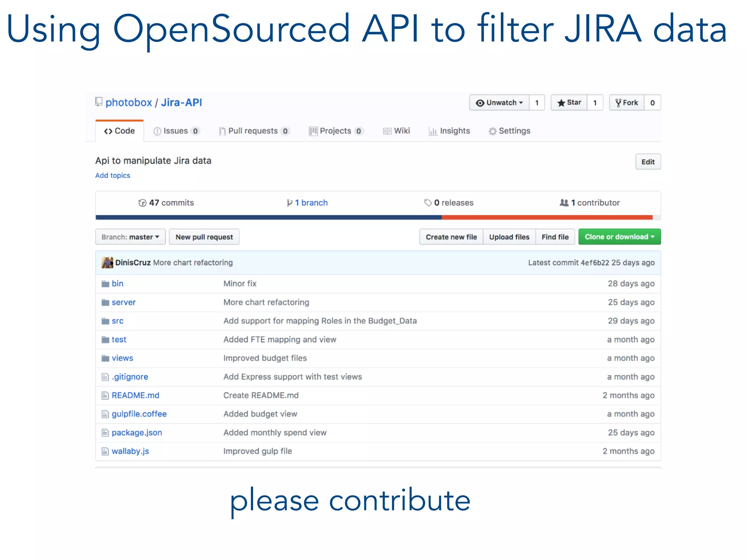747x560 pixels.
Task: Click the .gitignore file icon
Action: (105, 377)
